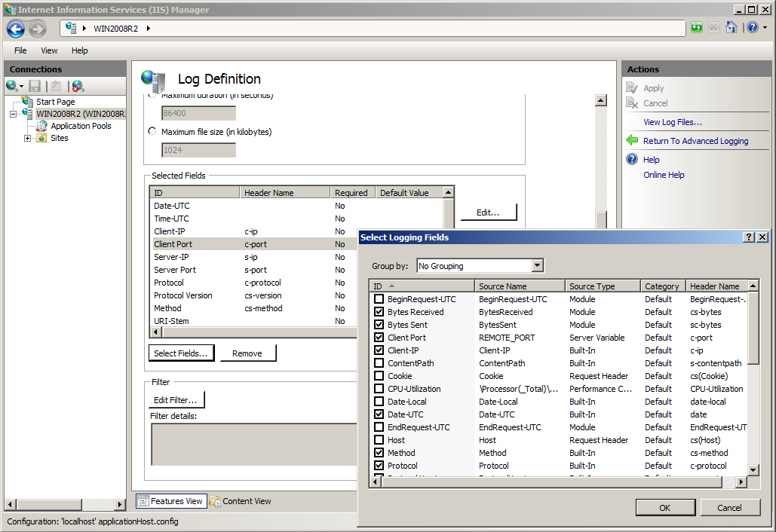Click the Apply icon in Actions pane
The width and height of the screenshot is (776, 532).
632,87
